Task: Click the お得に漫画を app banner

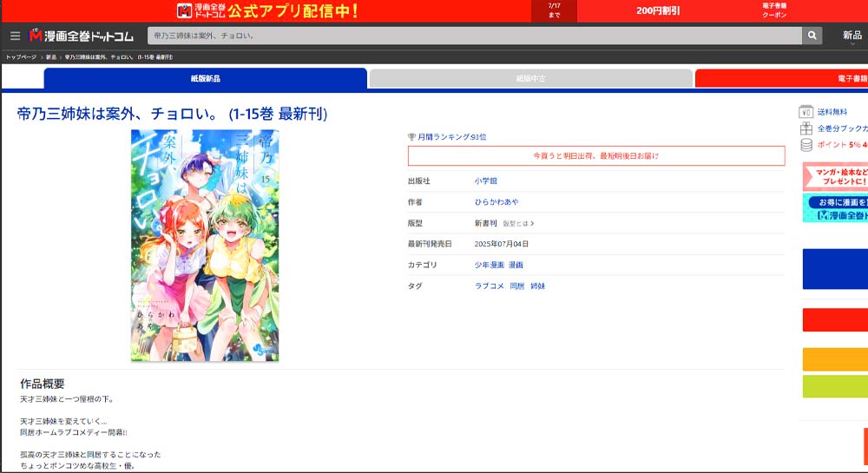Action: click(835, 208)
